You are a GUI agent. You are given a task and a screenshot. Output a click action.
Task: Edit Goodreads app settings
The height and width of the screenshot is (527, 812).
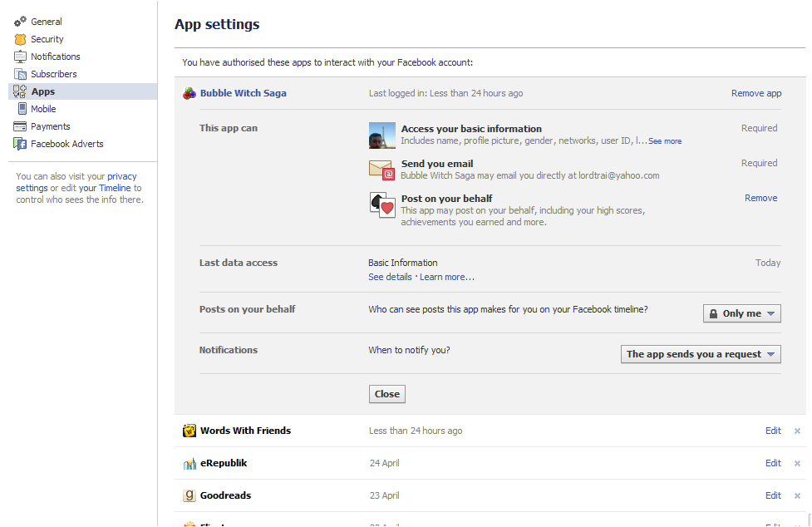(x=773, y=495)
